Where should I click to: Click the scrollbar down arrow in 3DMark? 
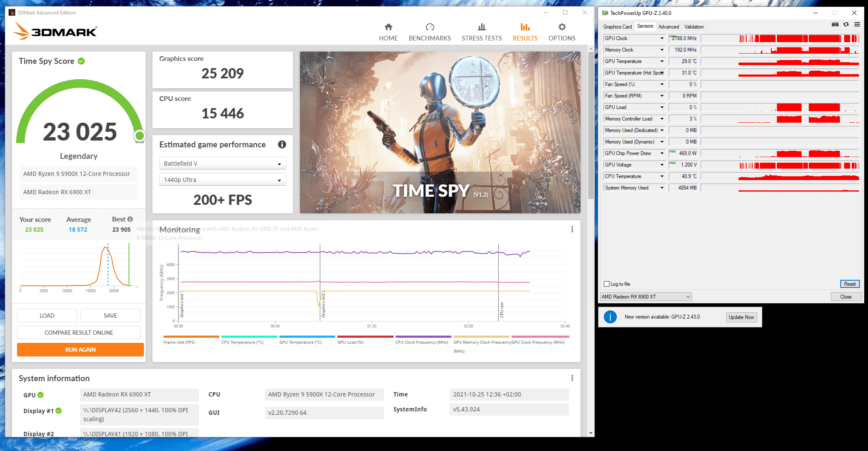(x=591, y=433)
